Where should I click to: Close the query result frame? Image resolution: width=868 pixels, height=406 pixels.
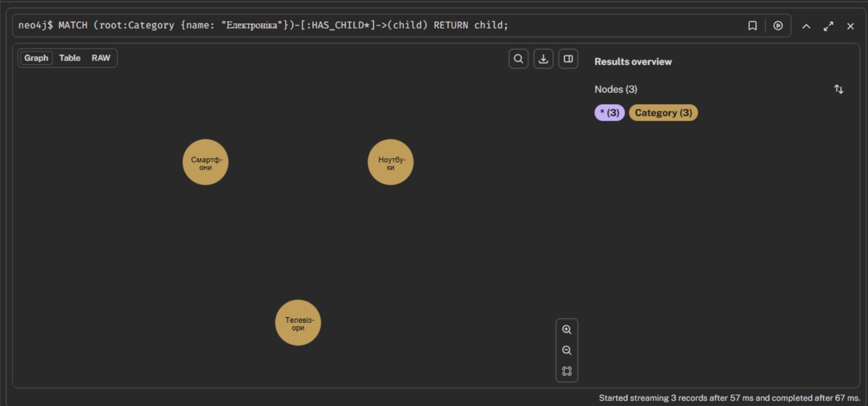pos(850,26)
